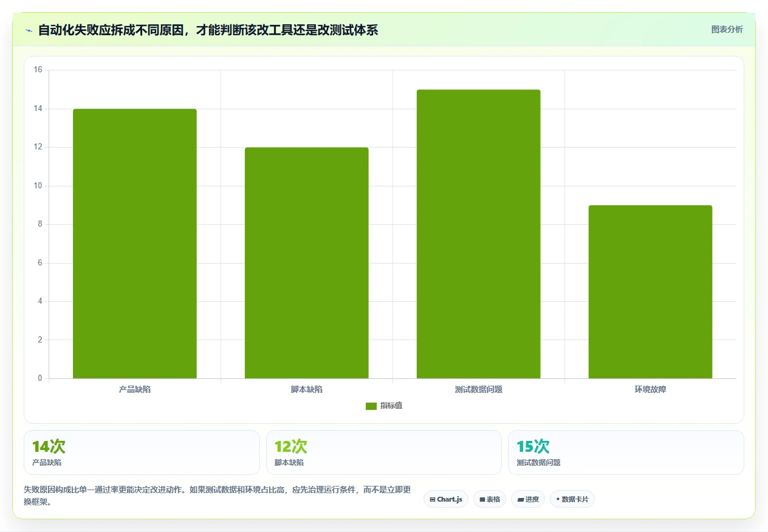
Task: Click the 环境故障 x-axis label
Action: point(650,389)
